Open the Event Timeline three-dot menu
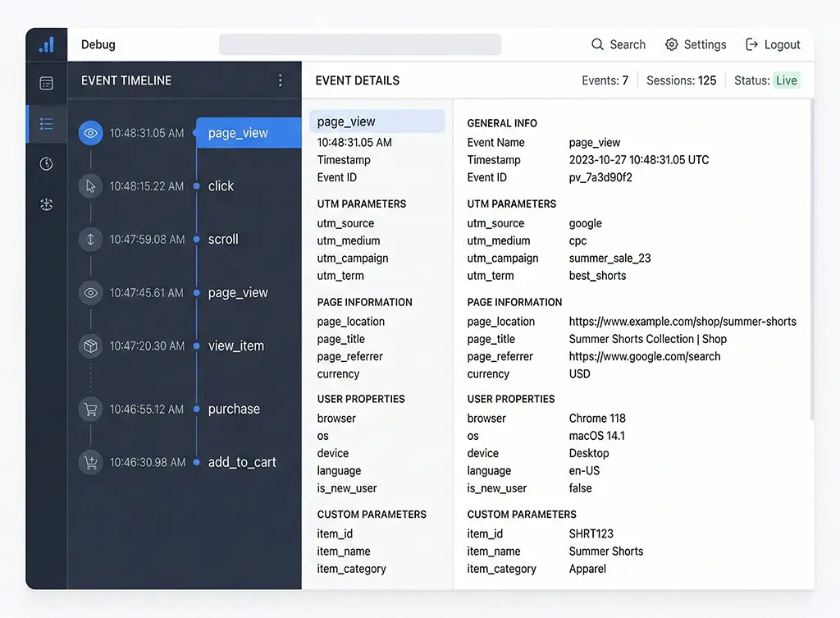 pos(280,80)
